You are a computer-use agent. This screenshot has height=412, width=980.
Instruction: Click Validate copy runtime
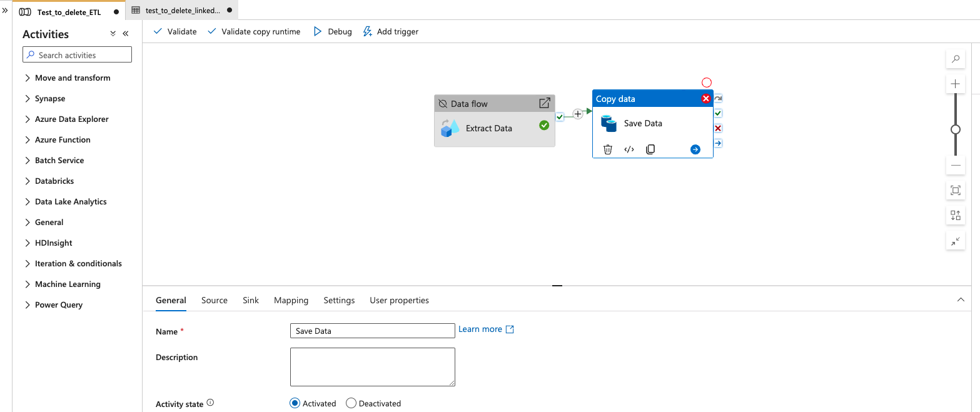click(x=254, y=31)
